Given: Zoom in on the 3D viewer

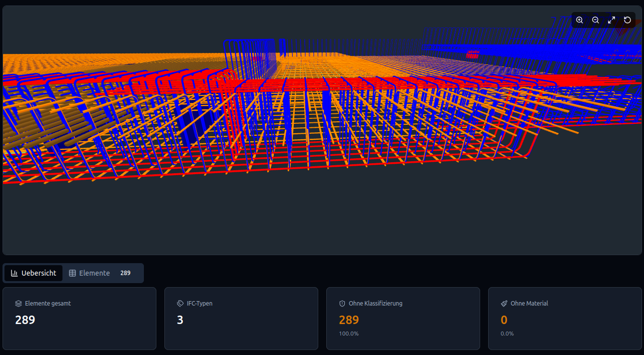Looking at the screenshot, I should point(580,20).
